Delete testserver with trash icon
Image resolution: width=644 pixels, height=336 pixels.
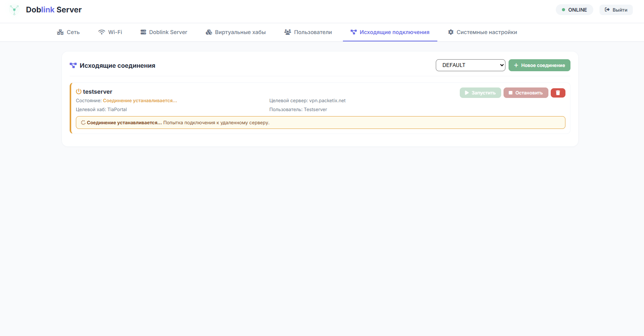point(558,93)
